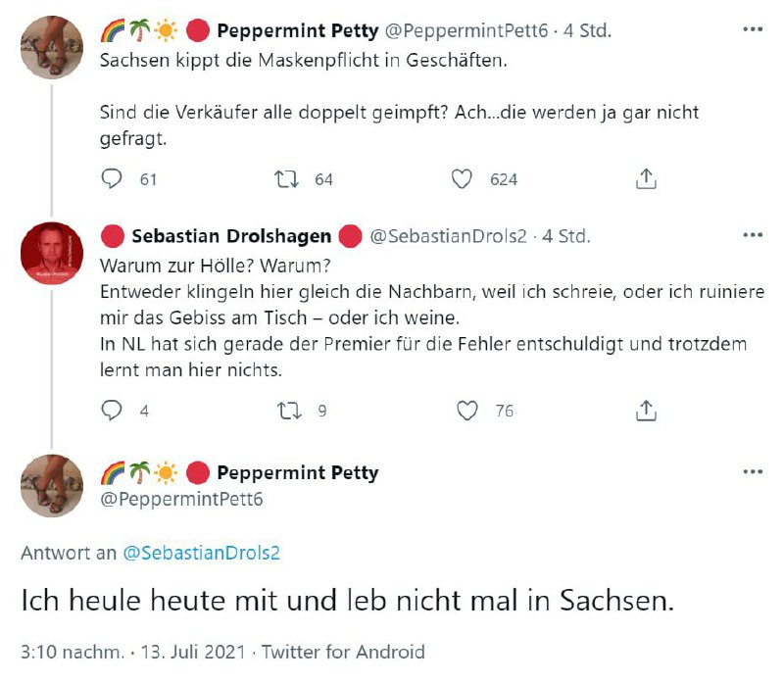Click Sebastian Drolshagen's red avatar picture
This screenshot has height=683, width=784.
click(52, 254)
